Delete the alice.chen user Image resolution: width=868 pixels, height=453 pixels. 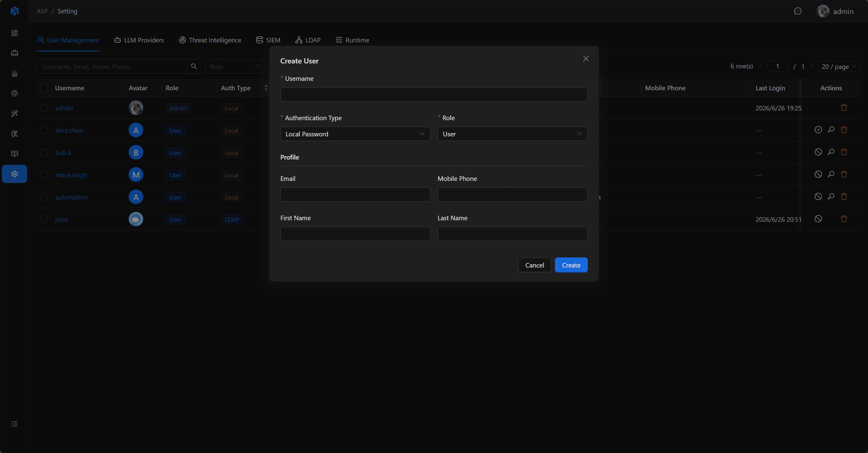(844, 130)
